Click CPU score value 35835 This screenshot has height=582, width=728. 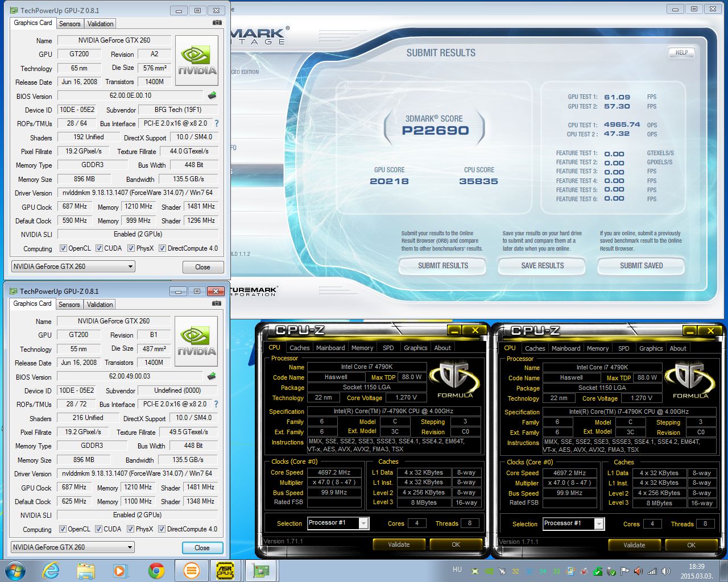click(479, 181)
